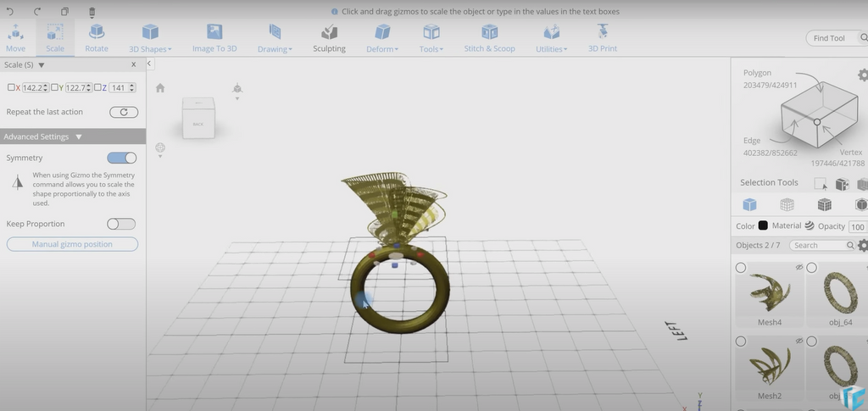This screenshot has height=411, width=868.
Task: Open the Sculpting tool
Action: pyautogui.click(x=329, y=38)
